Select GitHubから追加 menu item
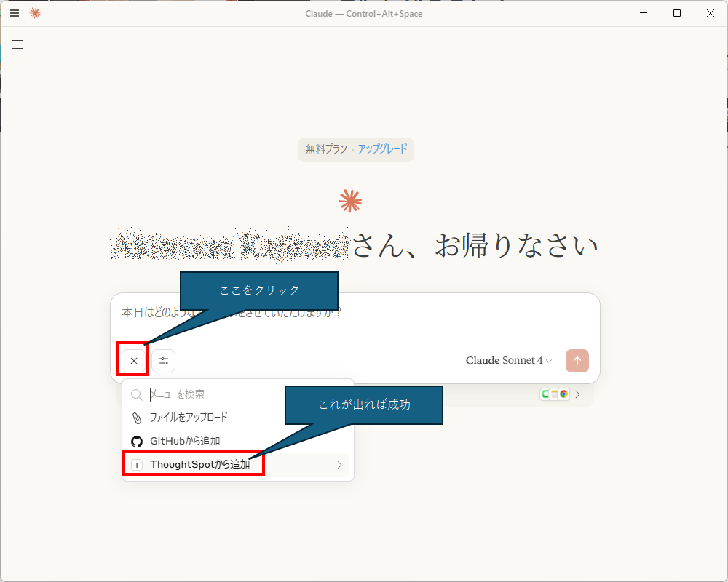 (x=238, y=441)
